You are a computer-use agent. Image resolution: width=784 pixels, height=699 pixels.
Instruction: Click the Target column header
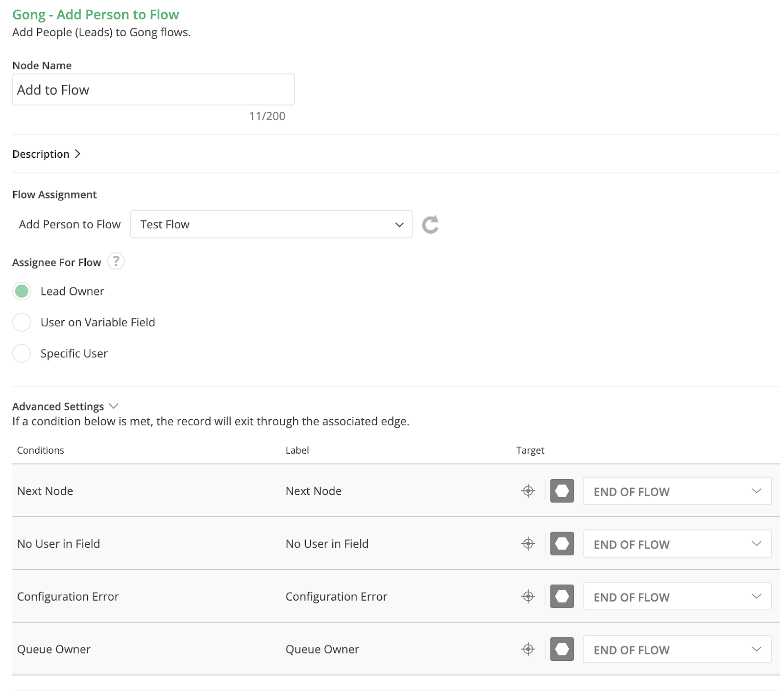(x=530, y=450)
